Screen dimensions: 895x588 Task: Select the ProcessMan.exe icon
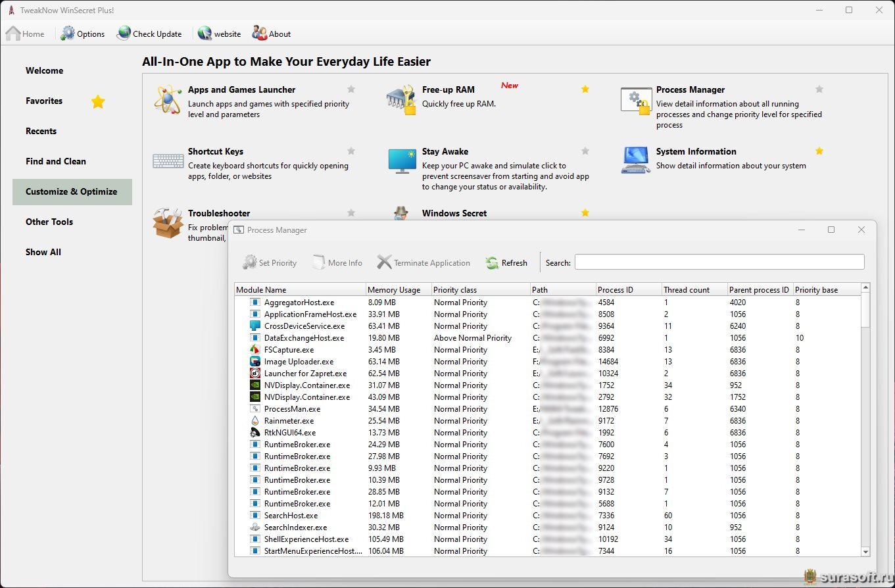point(255,409)
